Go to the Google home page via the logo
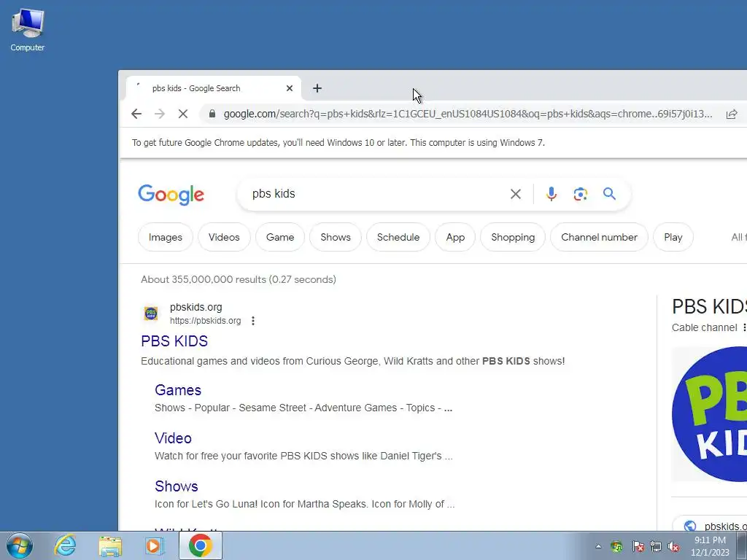 coord(171,194)
